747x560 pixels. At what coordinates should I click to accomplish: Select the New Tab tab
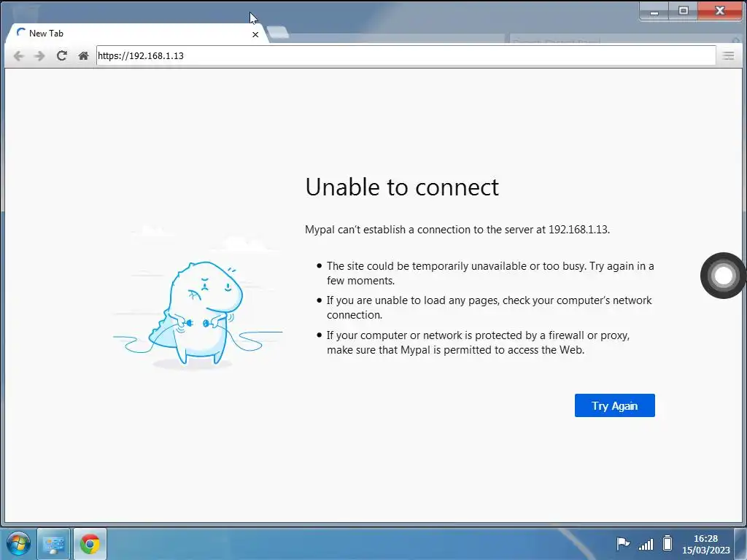(136, 34)
